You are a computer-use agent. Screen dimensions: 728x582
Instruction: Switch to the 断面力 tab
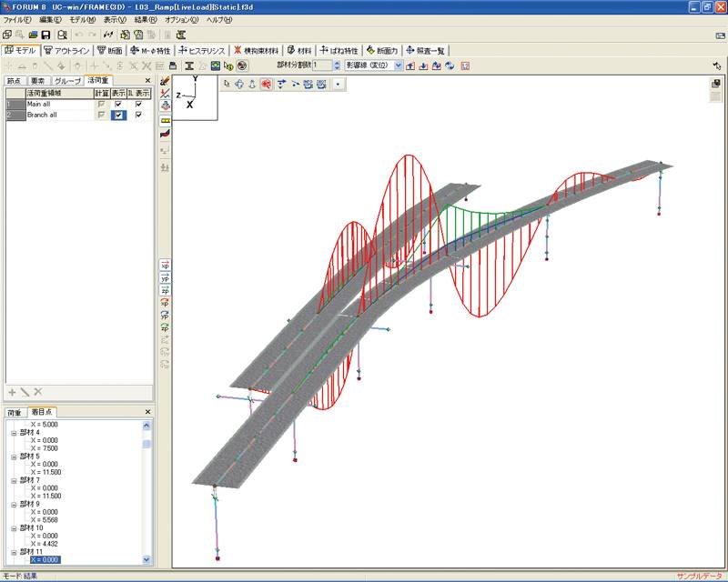tap(382, 51)
